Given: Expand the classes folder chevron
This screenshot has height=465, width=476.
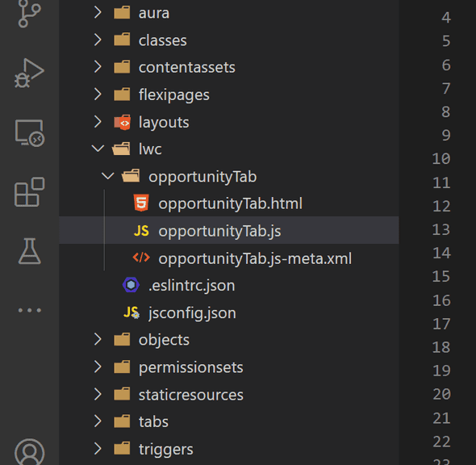Looking at the screenshot, I should (x=98, y=40).
